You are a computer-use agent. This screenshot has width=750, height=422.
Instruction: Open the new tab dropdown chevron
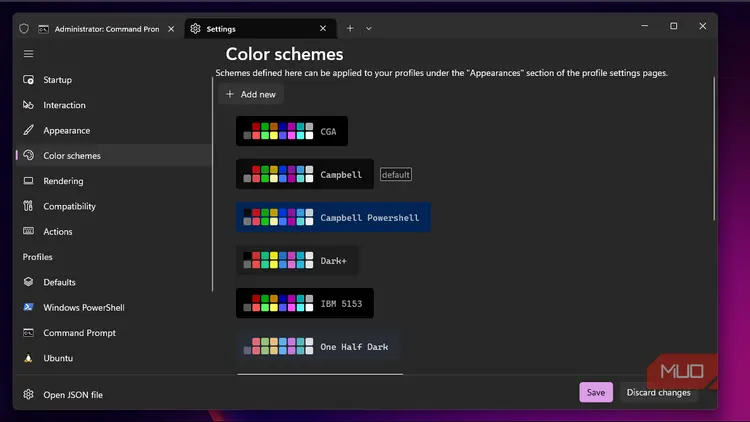coord(369,29)
